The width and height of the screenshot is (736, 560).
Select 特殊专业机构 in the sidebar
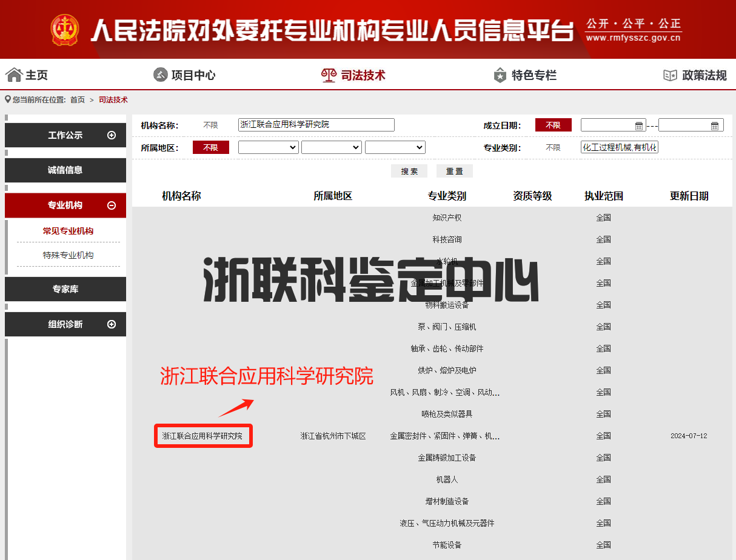tap(68, 255)
